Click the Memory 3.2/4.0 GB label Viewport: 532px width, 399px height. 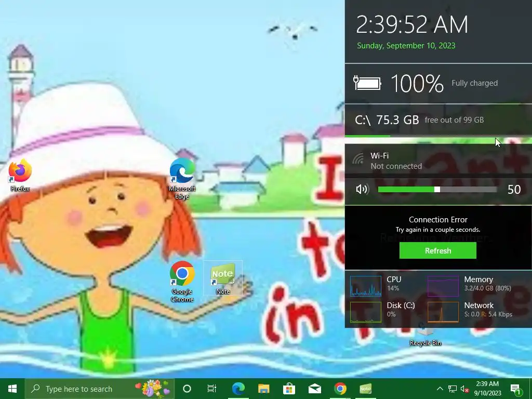click(x=487, y=283)
